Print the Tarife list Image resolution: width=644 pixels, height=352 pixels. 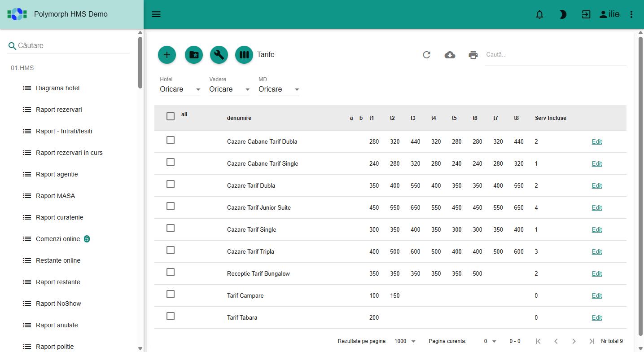(x=473, y=55)
